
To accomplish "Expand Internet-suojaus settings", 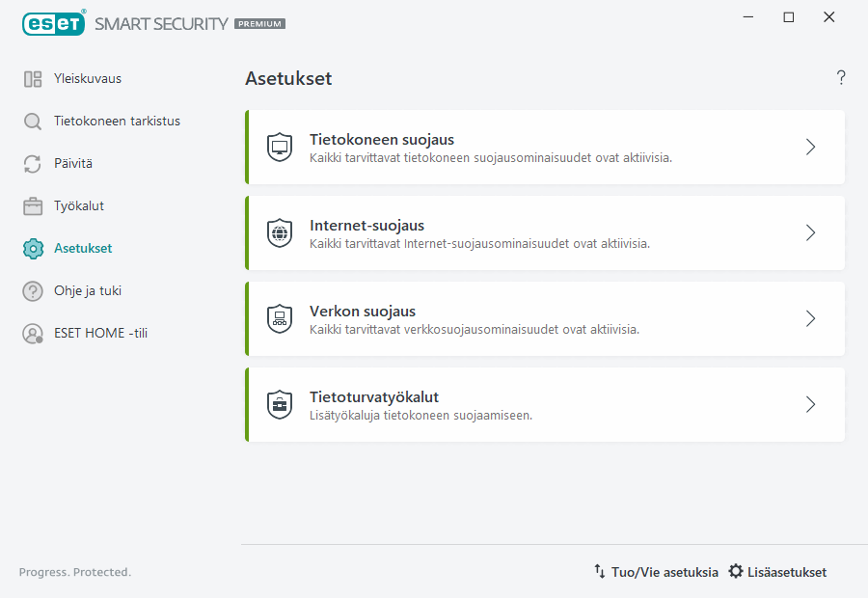I will point(810,232).
